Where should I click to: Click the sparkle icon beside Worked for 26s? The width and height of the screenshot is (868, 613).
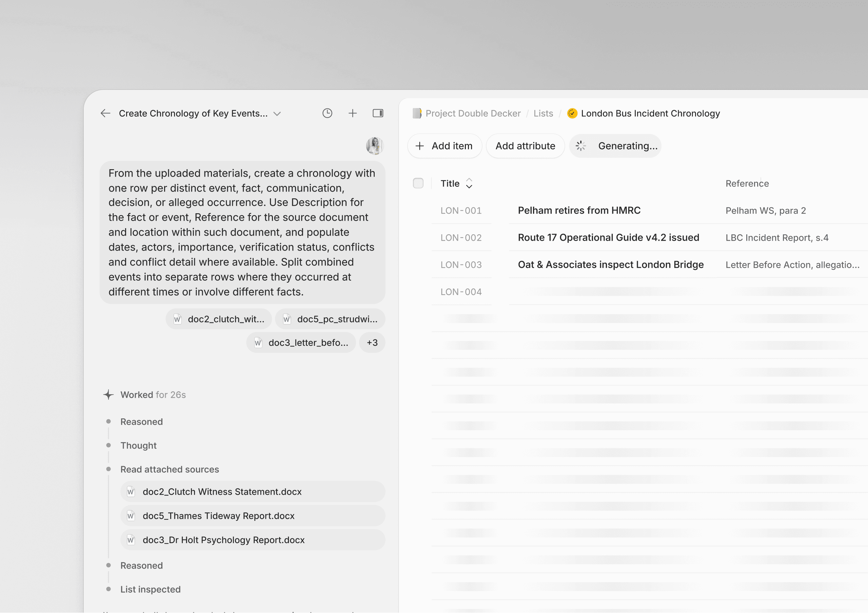(108, 395)
